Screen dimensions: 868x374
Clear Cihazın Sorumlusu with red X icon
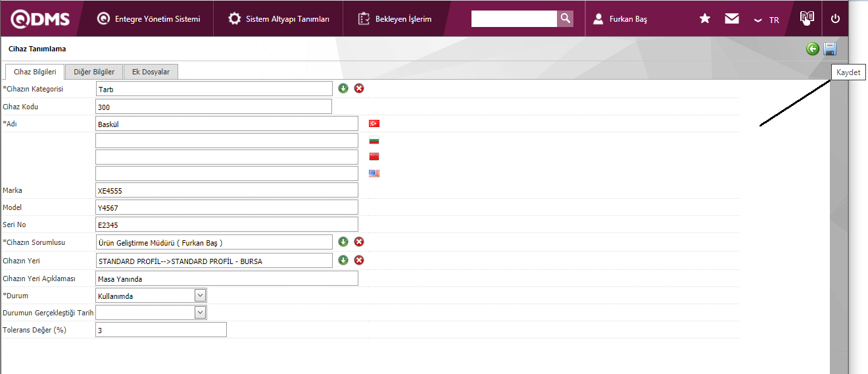359,242
